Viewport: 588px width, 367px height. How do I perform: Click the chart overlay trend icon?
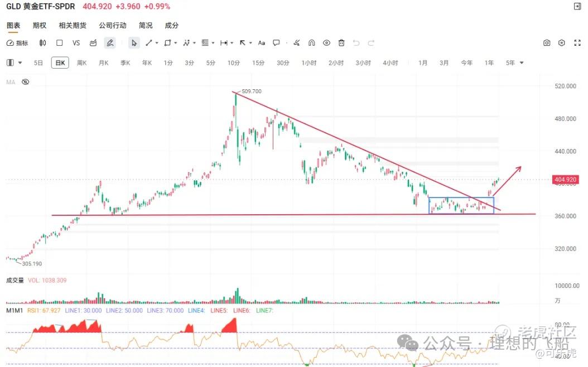coord(93,43)
